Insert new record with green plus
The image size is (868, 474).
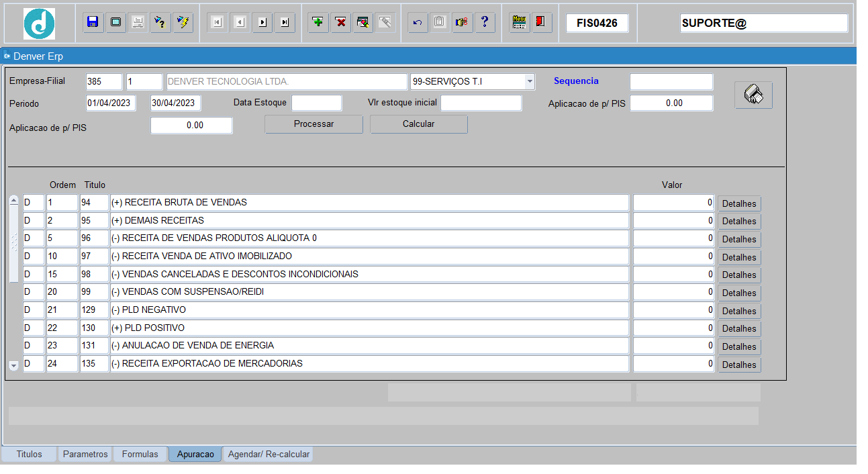point(318,22)
